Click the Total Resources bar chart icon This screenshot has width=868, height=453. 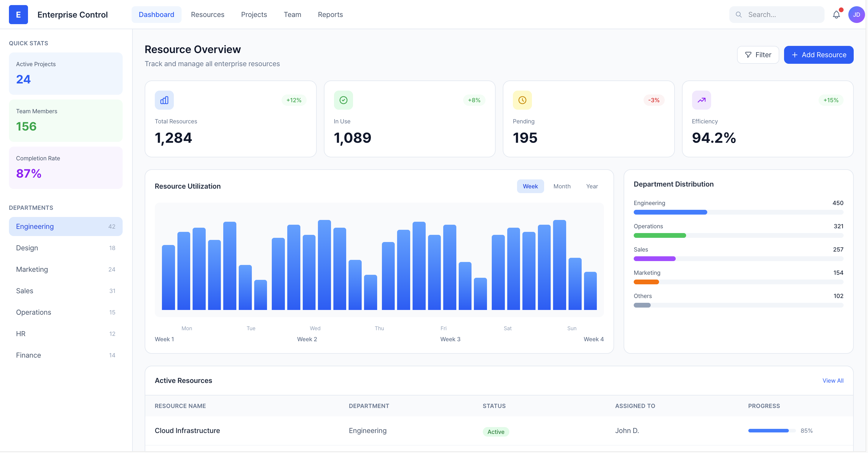(x=164, y=100)
